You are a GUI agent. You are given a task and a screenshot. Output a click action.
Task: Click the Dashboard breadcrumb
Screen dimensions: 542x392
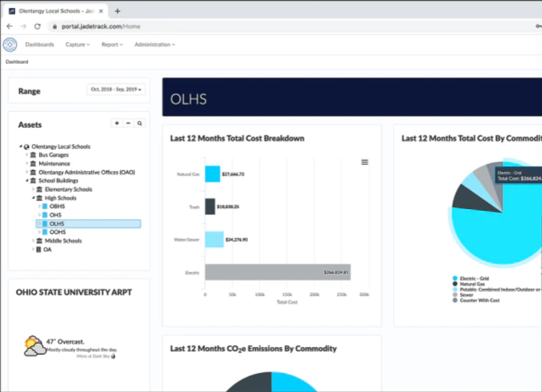coord(17,62)
